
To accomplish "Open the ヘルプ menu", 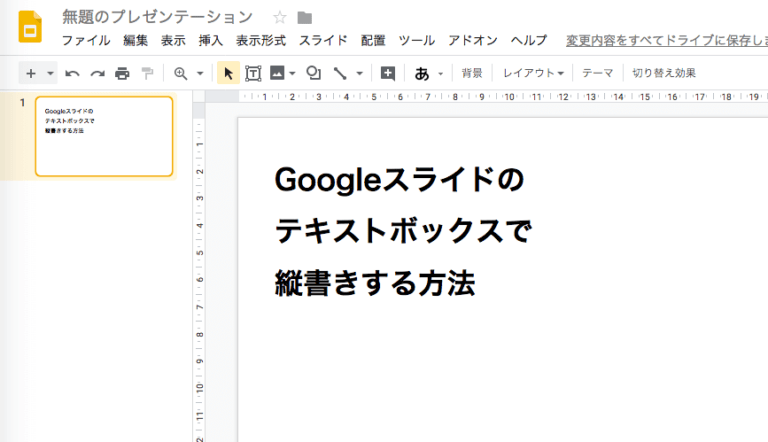I will pyautogui.click(x=529, y=40).
